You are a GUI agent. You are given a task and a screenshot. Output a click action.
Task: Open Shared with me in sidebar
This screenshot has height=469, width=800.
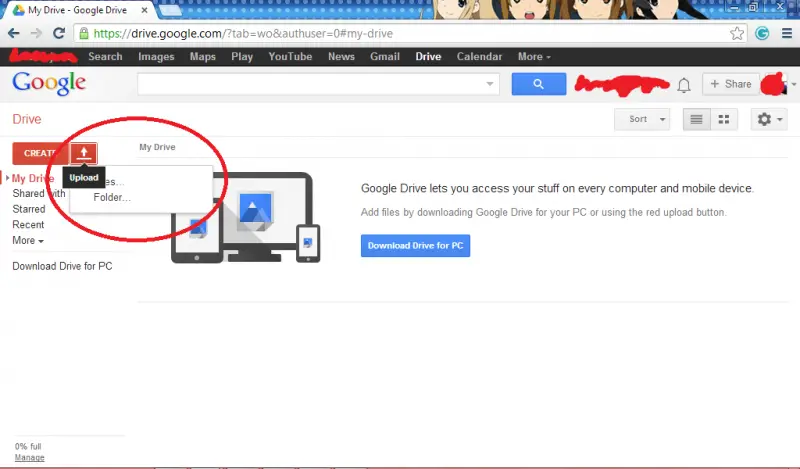(39, 193)
